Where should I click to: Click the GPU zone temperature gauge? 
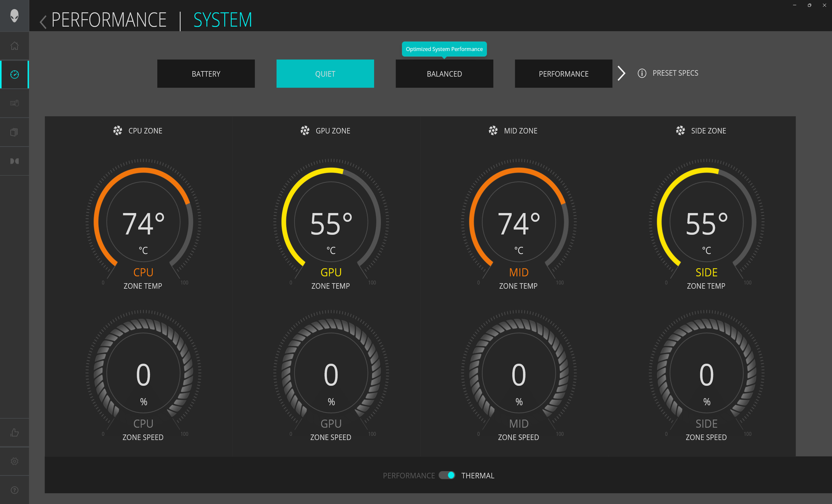click(x=331, y=222)
